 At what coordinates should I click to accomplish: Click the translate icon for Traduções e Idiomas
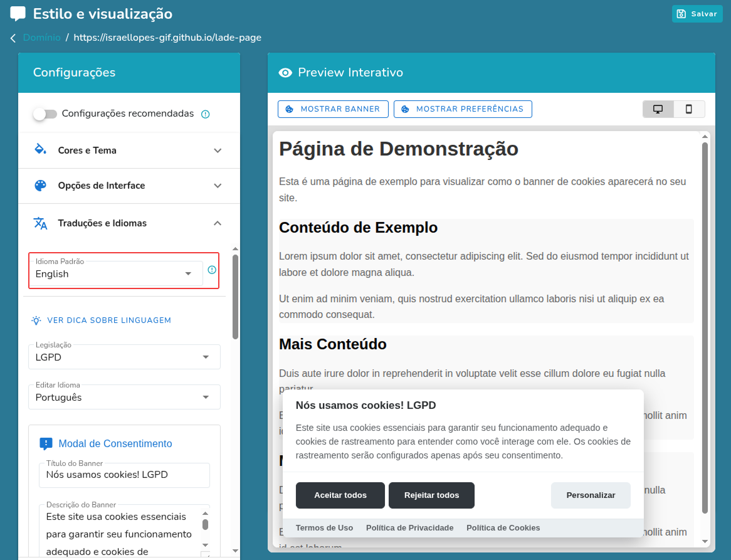[40, 223]
